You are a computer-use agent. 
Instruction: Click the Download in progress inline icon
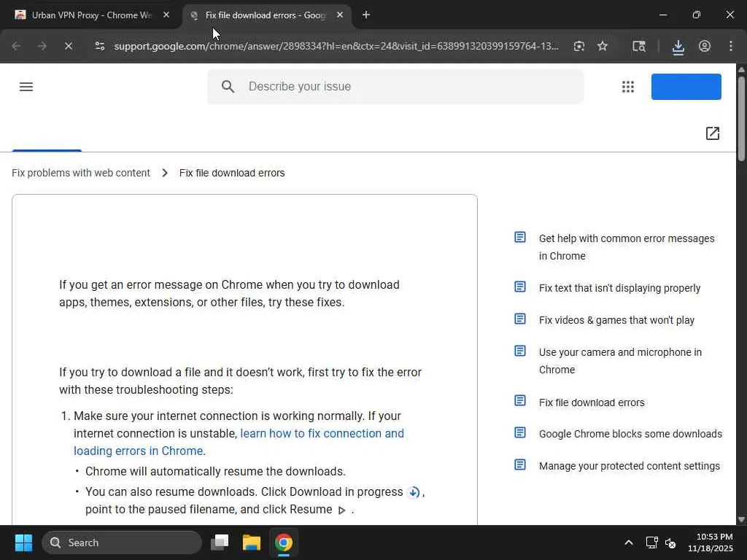pos(414,492)
